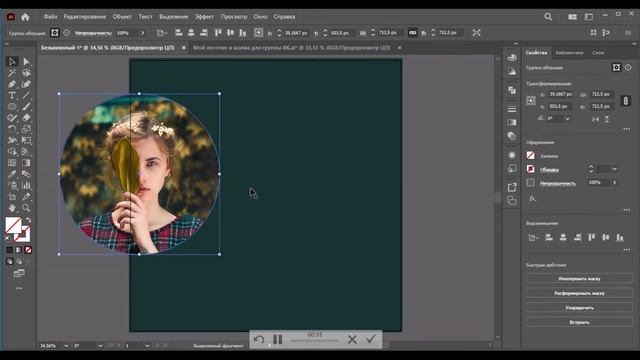
Task: Click the Встроить button
Action: 579,322
